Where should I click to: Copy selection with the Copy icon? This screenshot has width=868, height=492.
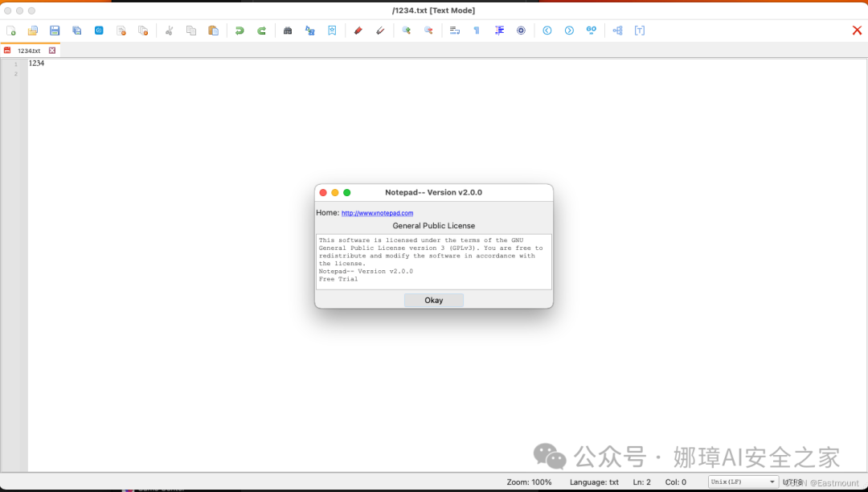191,31
